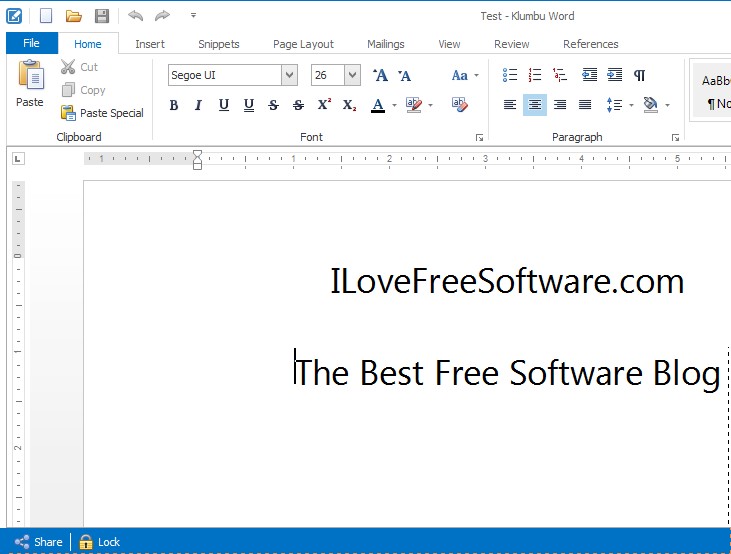Expand the font name dropdown arrow

290,75
